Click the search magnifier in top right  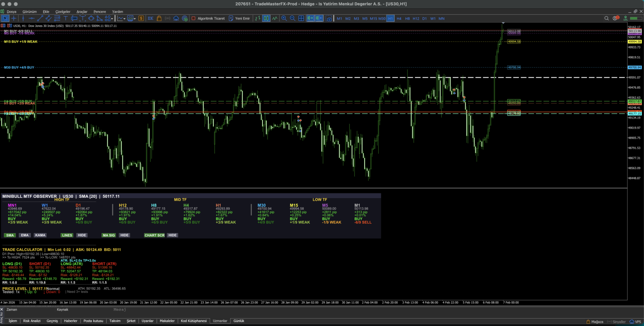pyautogui.click(x=606, y=18)
